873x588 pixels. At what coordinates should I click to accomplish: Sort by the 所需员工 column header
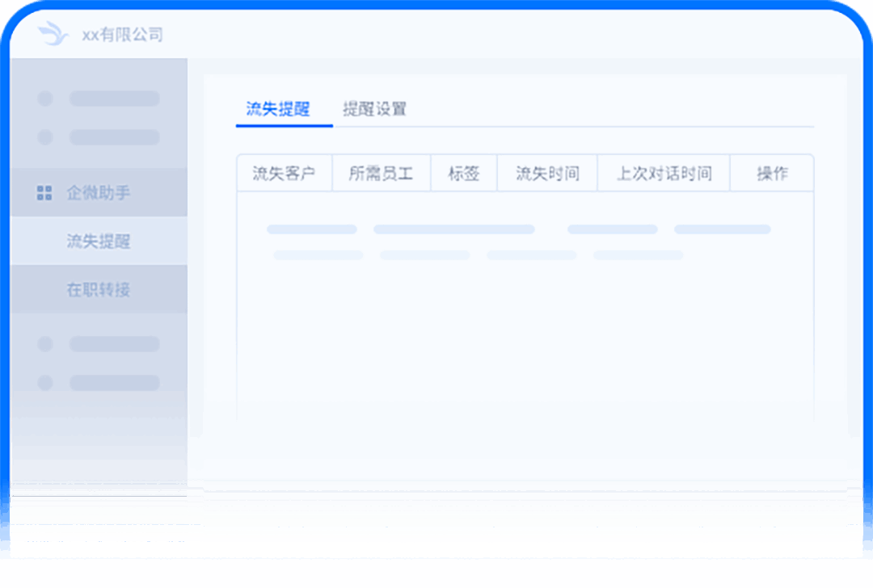381,174
